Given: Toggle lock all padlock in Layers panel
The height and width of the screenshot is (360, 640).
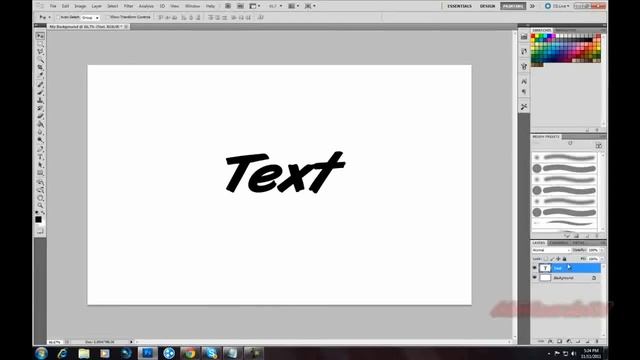Looking at the screenshot, I should pos(564,259).
